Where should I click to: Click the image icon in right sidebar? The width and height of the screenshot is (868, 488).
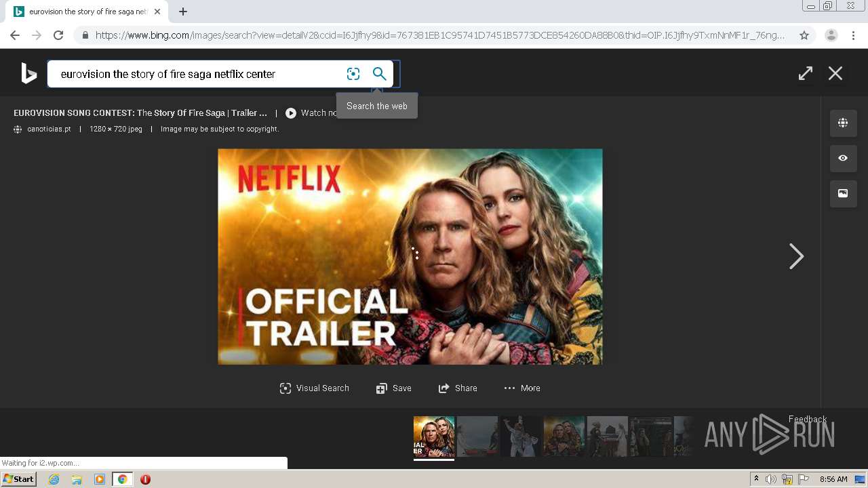pyautogui.click(x=843, y=193)
